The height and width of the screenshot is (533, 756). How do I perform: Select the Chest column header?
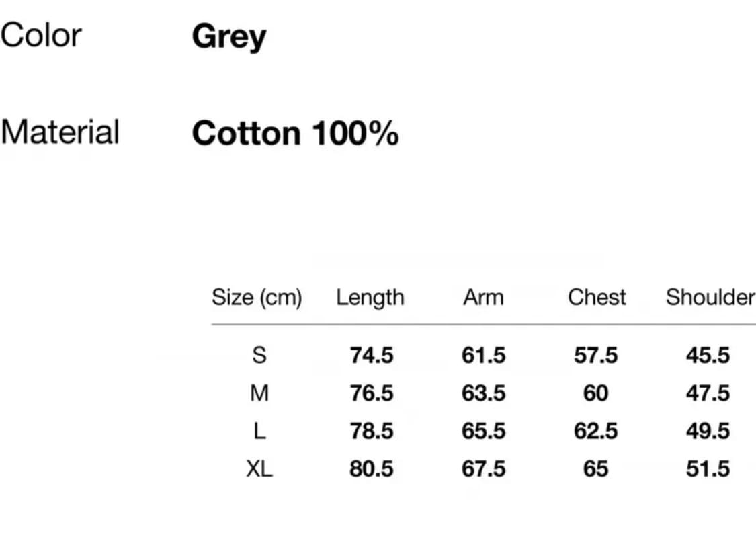tap(596, 297)
